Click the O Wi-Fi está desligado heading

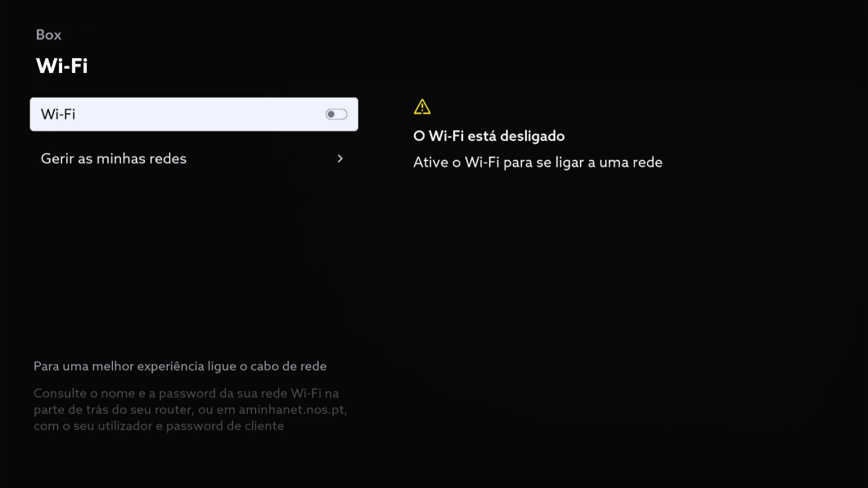point(489,136)
